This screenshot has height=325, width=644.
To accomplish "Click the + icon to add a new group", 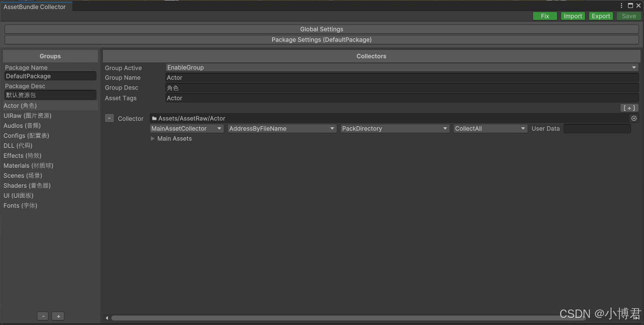I will (57, 316).
